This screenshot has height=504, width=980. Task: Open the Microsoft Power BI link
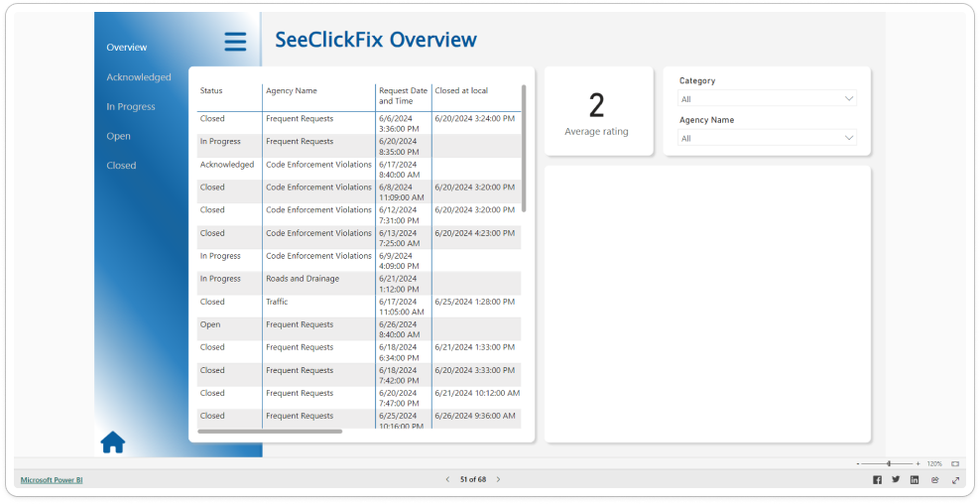pyautogui.click(x=52, y=480)
